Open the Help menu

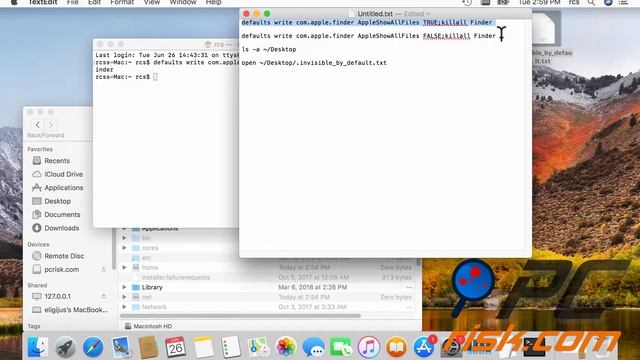213,2
